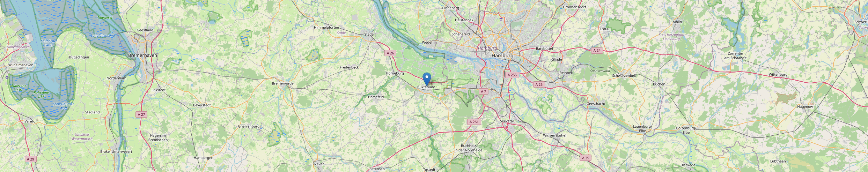Click the Bremerhaven city label
868x172 pixels.
pos(143,55)
